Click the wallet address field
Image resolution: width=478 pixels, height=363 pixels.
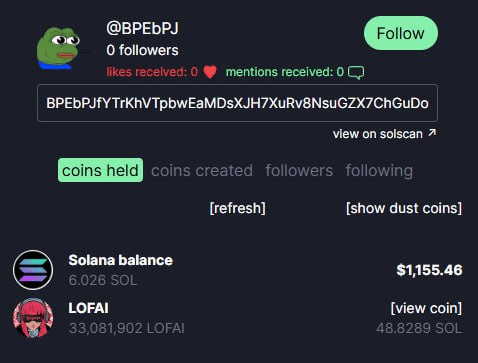click(x=237, y=103)
